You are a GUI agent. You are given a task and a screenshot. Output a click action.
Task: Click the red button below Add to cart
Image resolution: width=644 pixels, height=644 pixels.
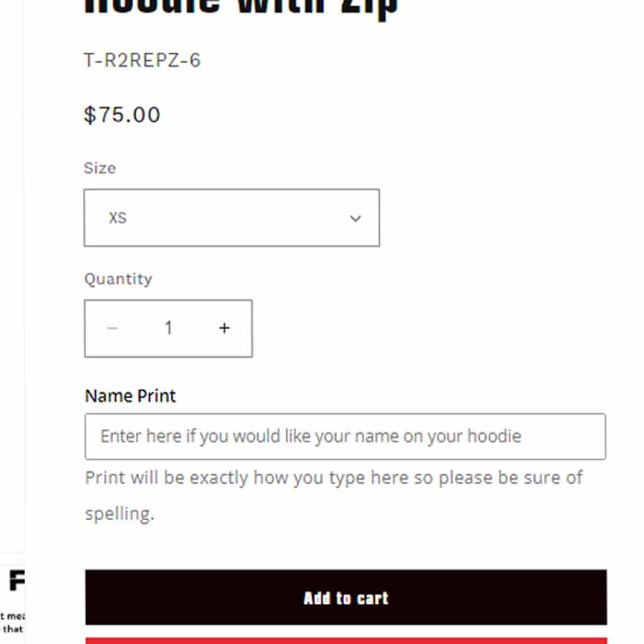tap(346, 640)
